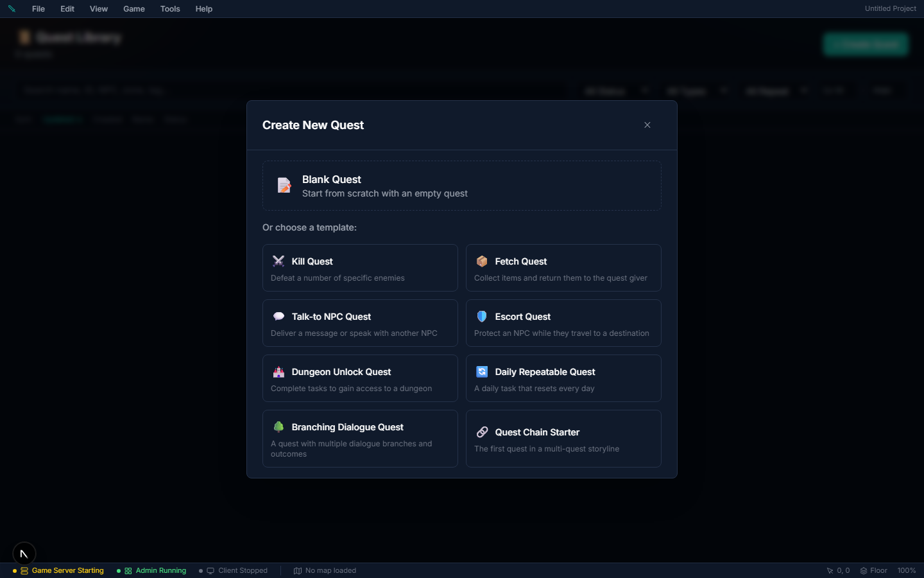Click the castle Dungeon Unlock Quest icon
The image size is (924, 578).
pos(278,371)
